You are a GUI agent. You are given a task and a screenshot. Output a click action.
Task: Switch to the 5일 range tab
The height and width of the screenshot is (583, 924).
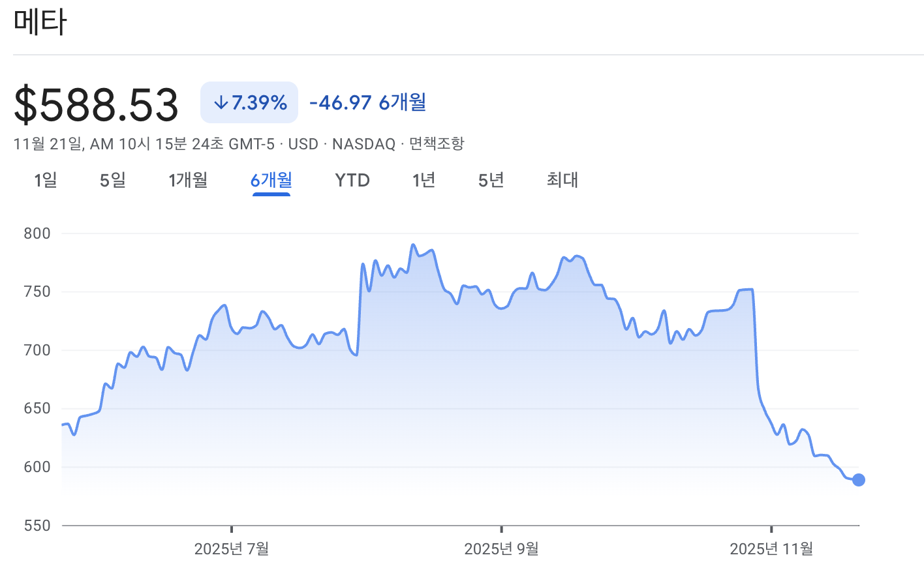113,180
